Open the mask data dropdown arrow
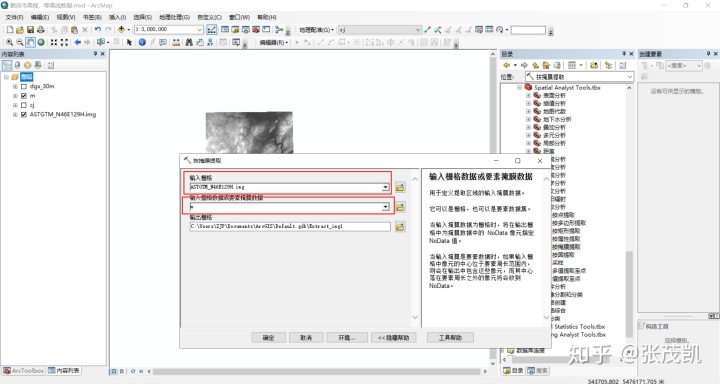This screenshot has width=720, height=384. [x=386, y=207]
